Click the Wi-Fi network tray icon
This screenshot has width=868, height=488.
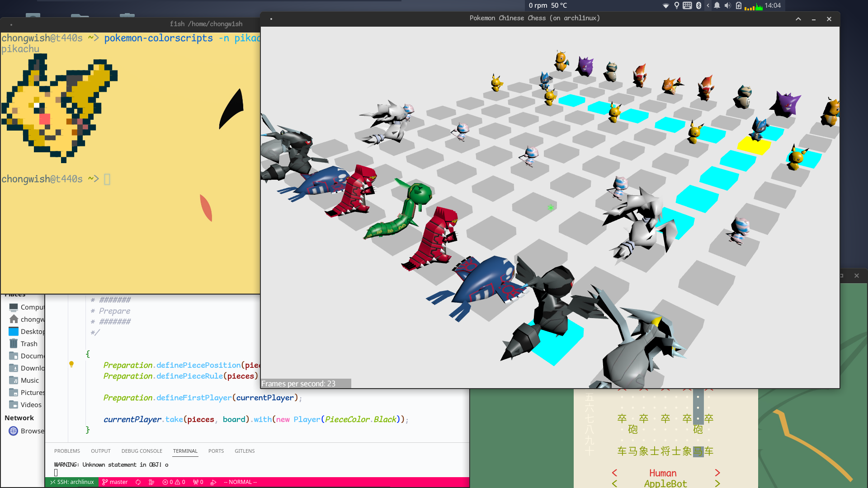pos(666,5)
